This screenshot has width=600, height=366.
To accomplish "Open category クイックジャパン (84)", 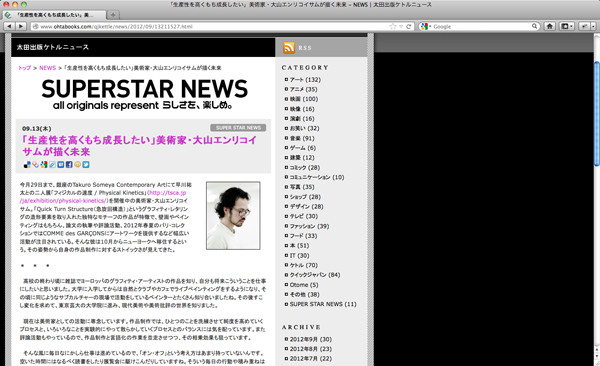I will [315, 275].
